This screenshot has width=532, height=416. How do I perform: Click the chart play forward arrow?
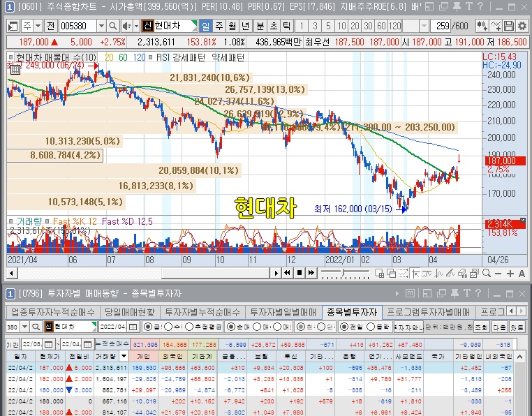point(276,273)
